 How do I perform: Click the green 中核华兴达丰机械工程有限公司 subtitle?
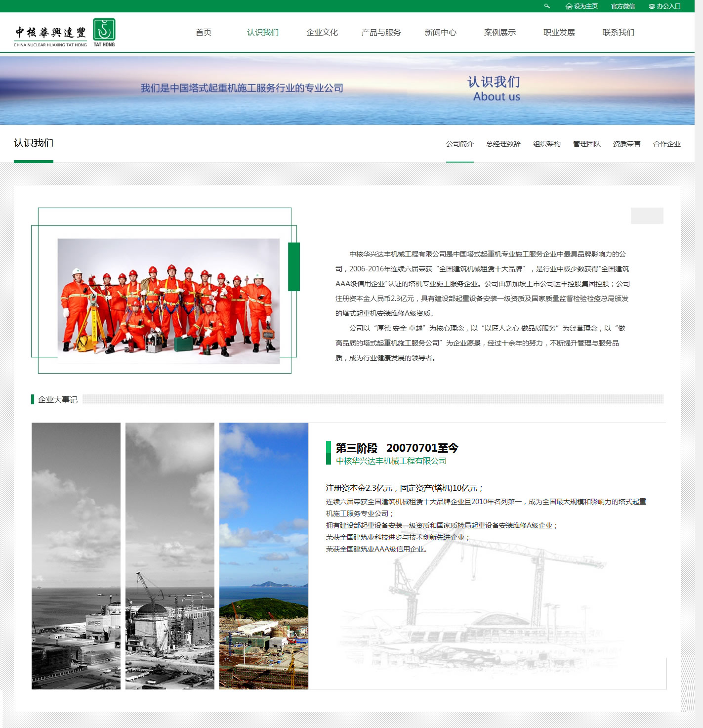(x=391, y=461)
